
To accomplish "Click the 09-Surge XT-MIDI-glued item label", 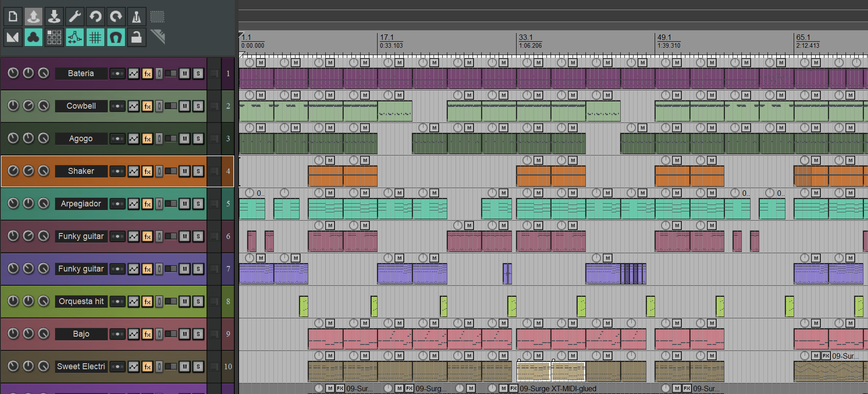I will (x=558, y=388).
